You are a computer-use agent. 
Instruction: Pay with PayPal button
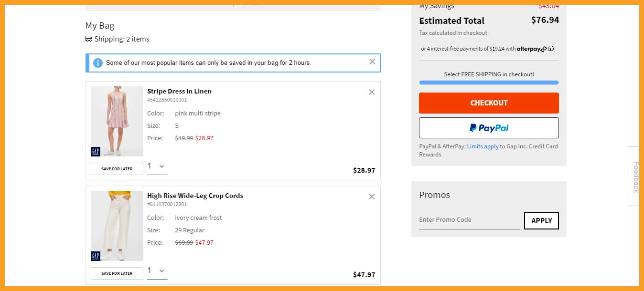[489, 128]
